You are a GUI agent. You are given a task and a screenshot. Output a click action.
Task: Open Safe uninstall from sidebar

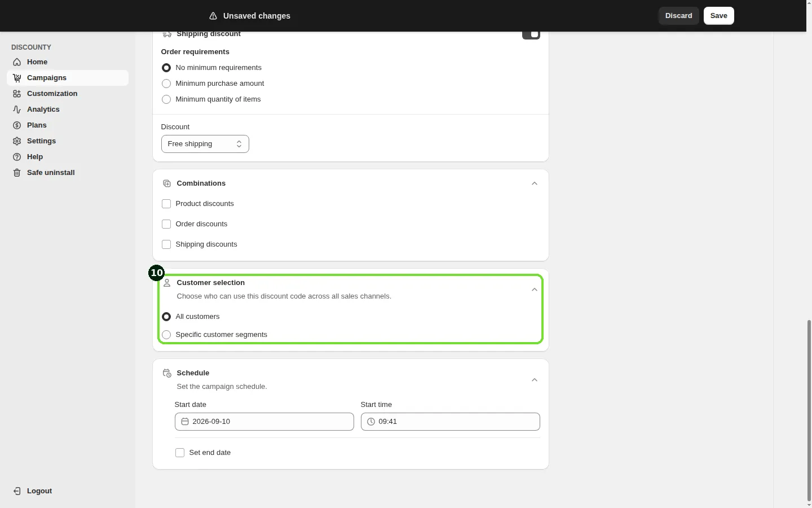coord(68,173)
